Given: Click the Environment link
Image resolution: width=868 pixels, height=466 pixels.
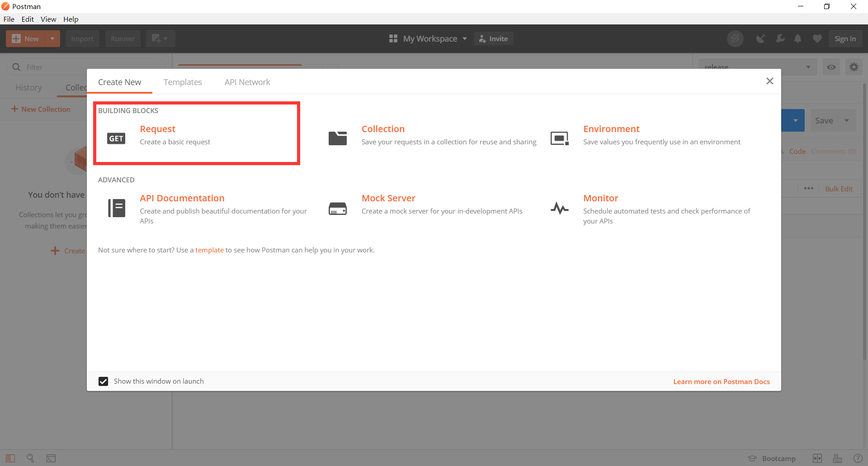Looking at the screenshot, I should click(x=611, y=129).
